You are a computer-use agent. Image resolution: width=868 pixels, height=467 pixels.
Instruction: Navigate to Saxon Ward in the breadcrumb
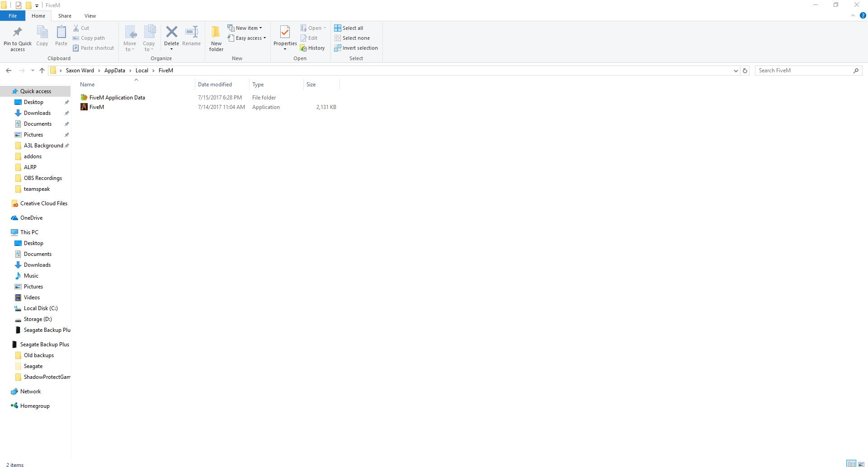point(80,71)
